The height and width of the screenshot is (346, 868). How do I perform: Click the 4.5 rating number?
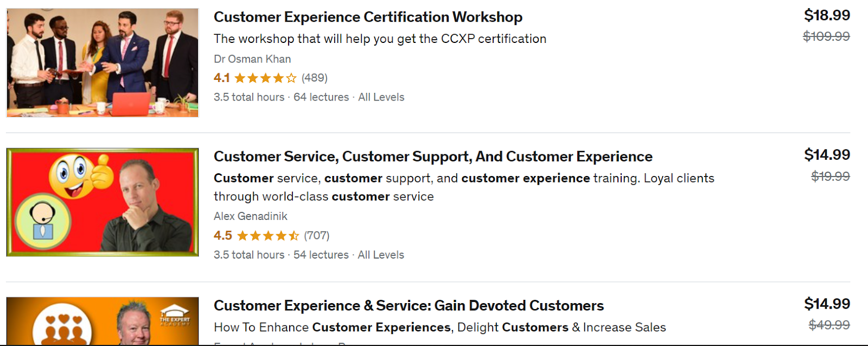pos(222,236)
